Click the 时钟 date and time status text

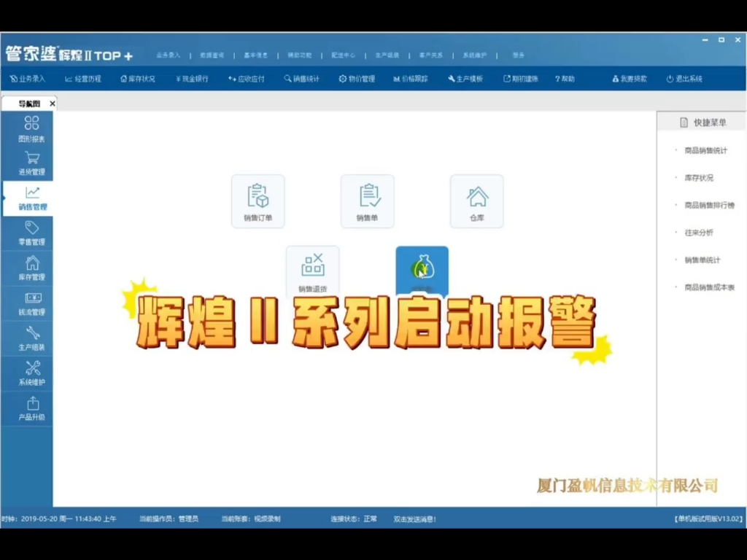(58, 519)
